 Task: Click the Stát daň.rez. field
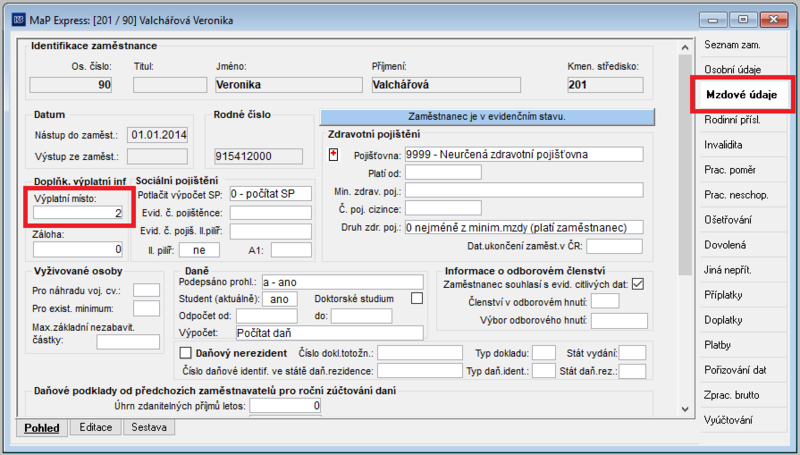633,371
